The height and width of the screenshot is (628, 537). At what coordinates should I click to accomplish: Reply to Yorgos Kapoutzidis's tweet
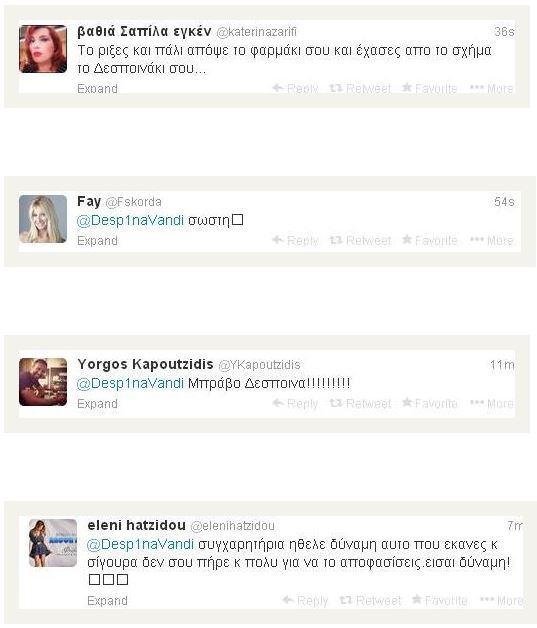click(295, 403)
